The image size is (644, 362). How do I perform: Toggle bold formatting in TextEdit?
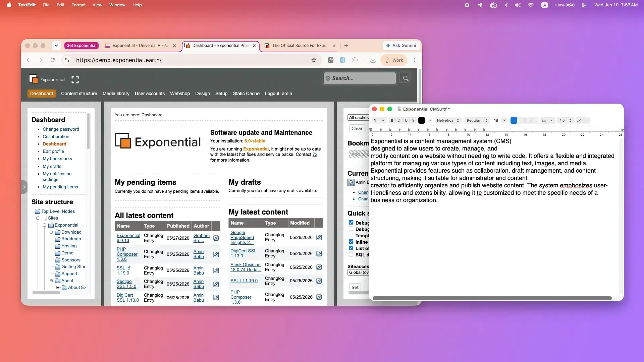(x=392, y=121)
